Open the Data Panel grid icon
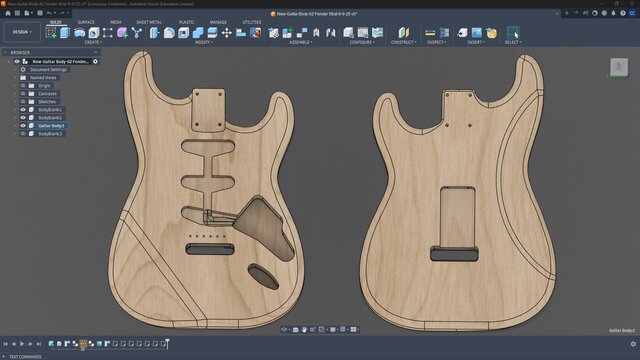Screen dimensions: 640x360 [17, 13]
